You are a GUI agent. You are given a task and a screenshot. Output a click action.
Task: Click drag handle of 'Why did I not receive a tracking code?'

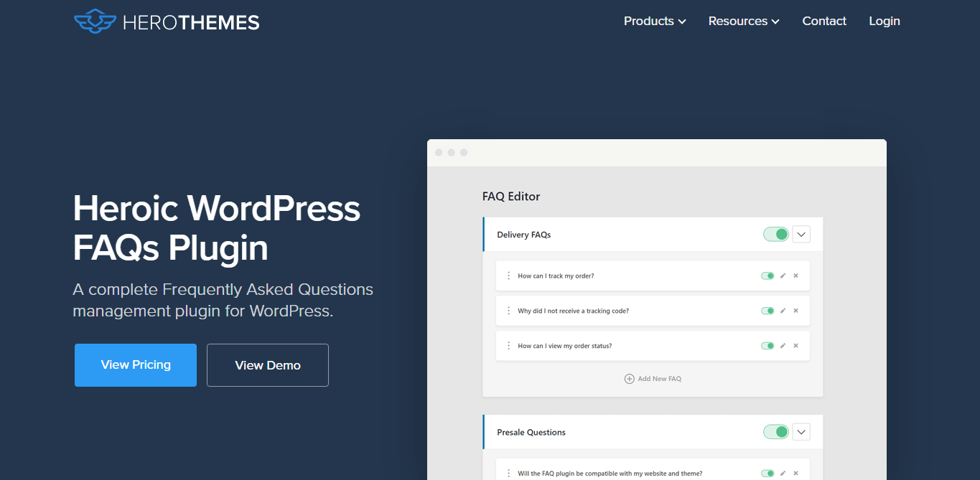(x=508, y=311)
